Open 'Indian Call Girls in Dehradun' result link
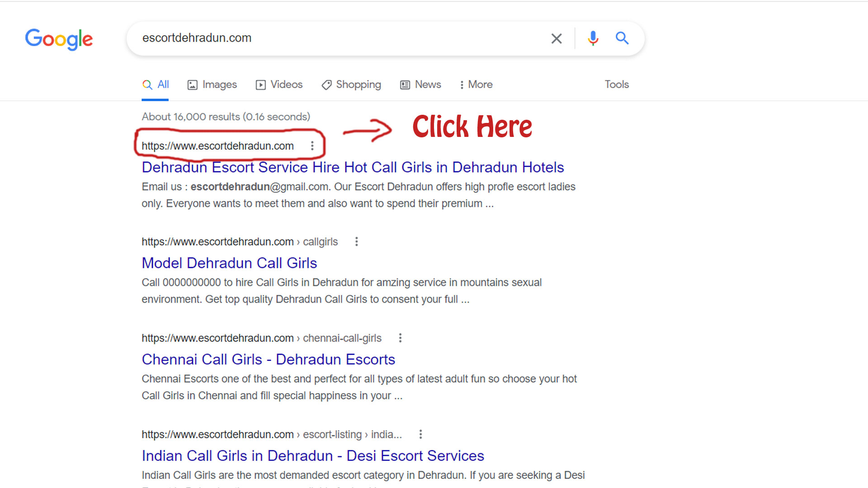The image size is (868, 488). click(313, 455)
